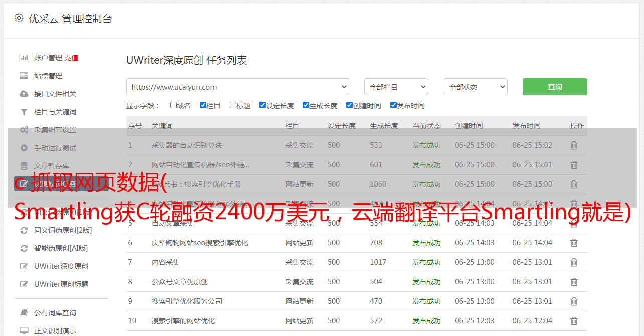Open the 全部状态 status dropdown
The height and width of the screenshot is (336, 644).
475,87
